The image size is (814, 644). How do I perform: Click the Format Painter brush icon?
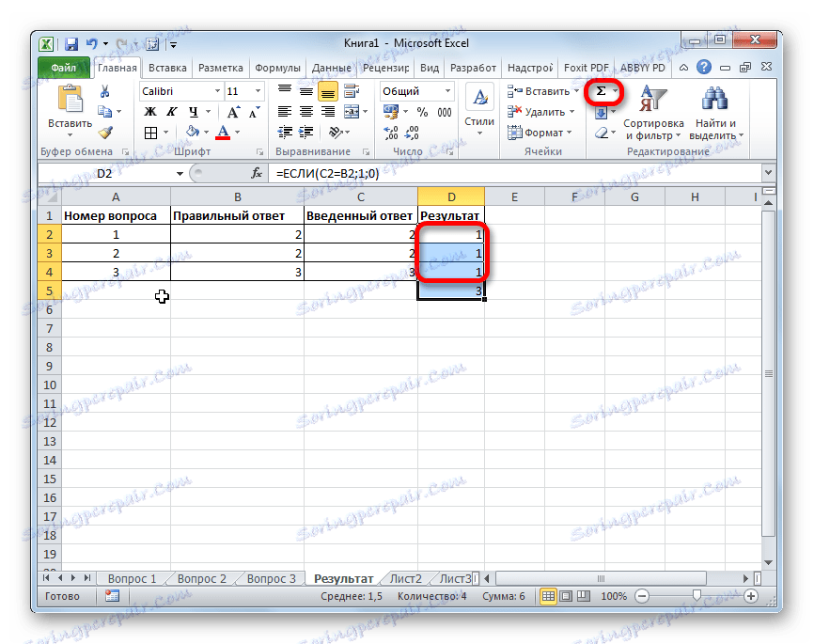point(105,133)
